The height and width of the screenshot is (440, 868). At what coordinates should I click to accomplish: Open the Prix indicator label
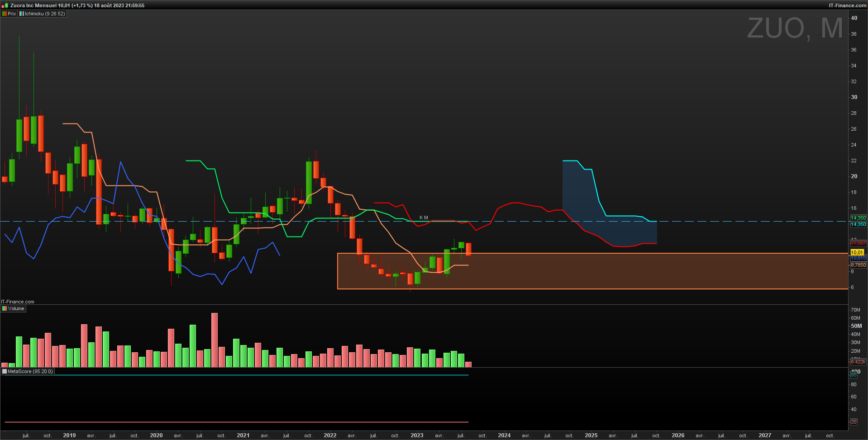point(12,14)
